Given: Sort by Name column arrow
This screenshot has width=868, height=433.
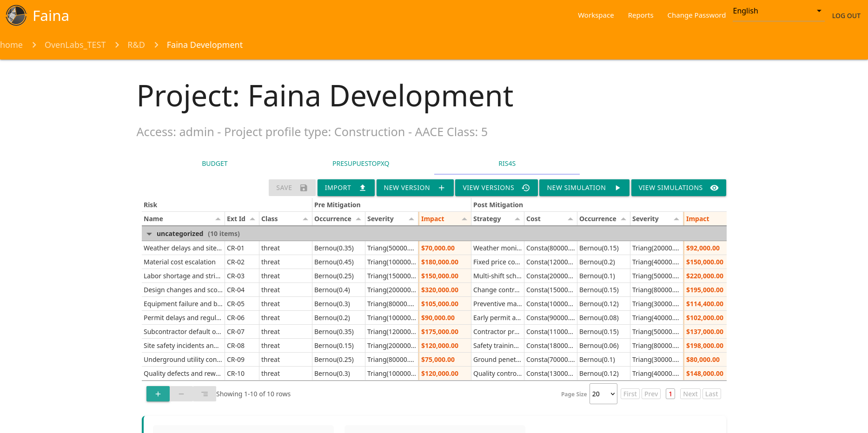Looking at the screenshot, I should pos(218,219).
